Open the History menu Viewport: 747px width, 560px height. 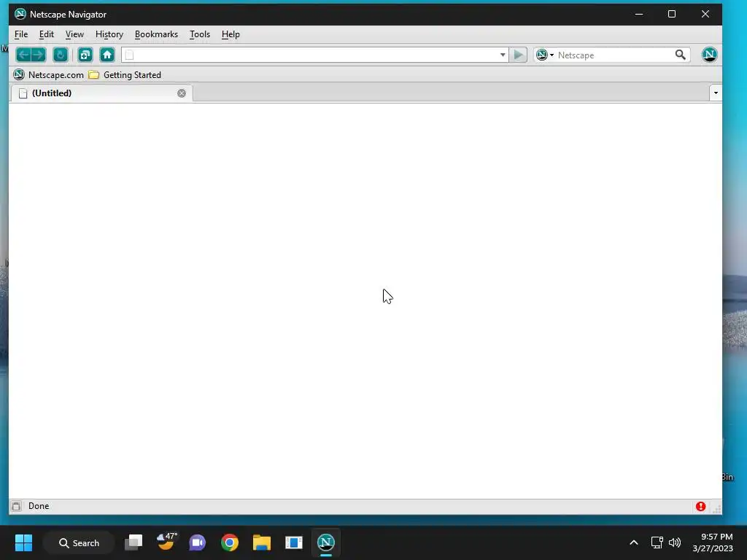(x=109, y=34)
